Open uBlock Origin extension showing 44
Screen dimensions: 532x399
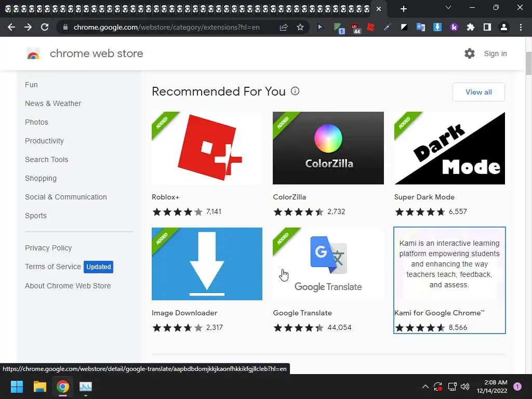(x=355, y=28)
